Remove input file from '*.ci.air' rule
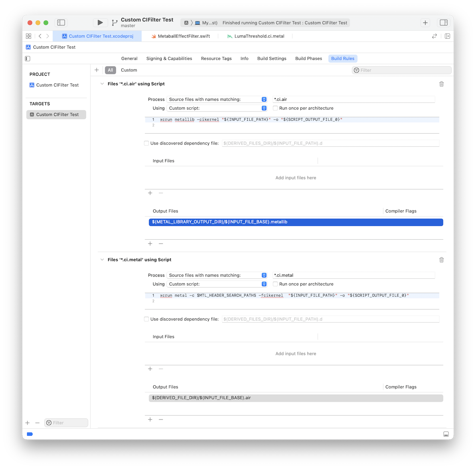 coord(161,193)
